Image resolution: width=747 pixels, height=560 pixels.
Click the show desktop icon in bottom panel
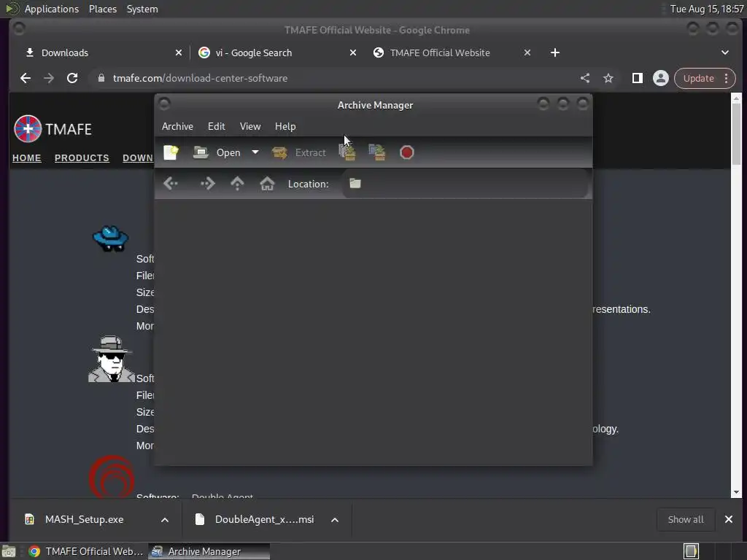[9, 551]
